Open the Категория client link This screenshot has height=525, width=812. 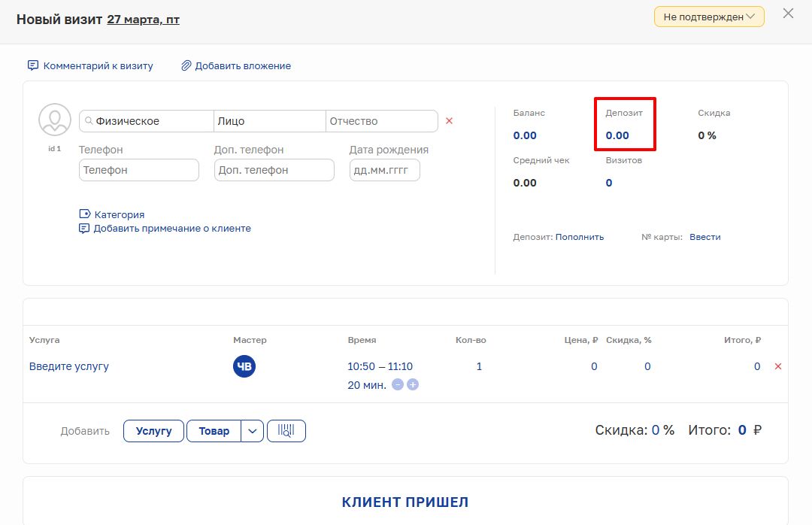(x=119, y=214)
